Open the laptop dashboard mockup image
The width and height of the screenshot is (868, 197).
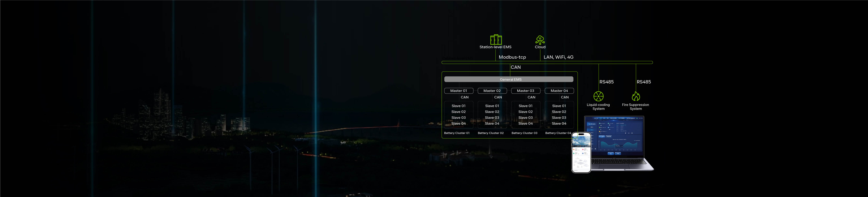tap(619, 143)
